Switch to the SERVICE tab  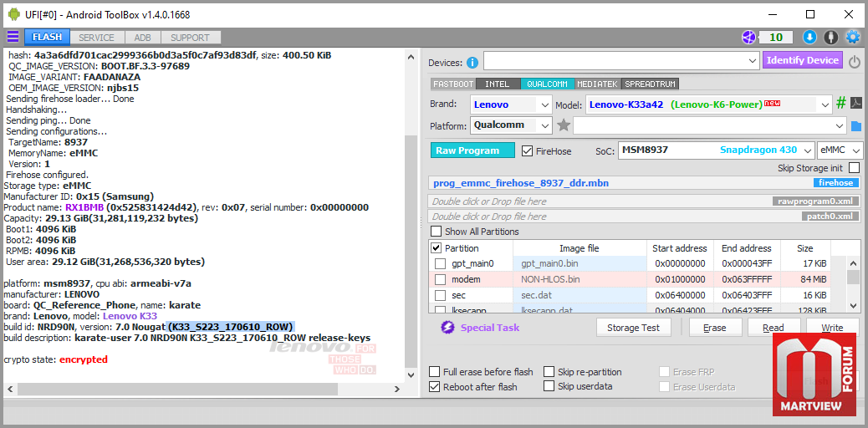(96, 38)
